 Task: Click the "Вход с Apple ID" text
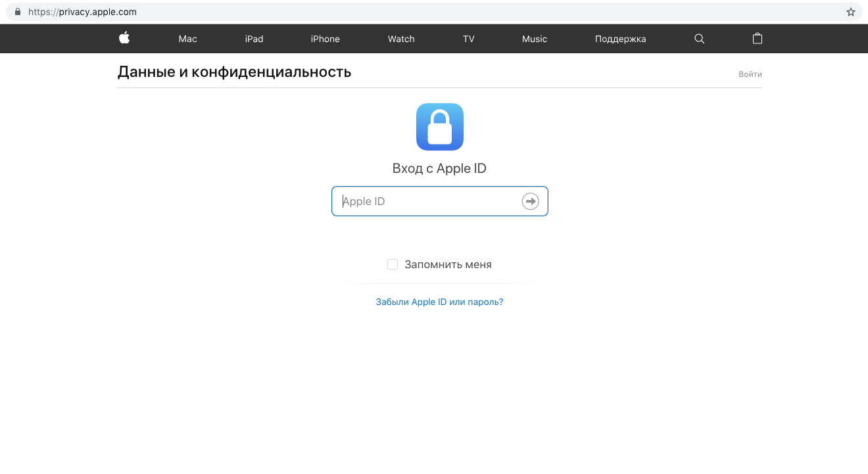pos(439,168)
